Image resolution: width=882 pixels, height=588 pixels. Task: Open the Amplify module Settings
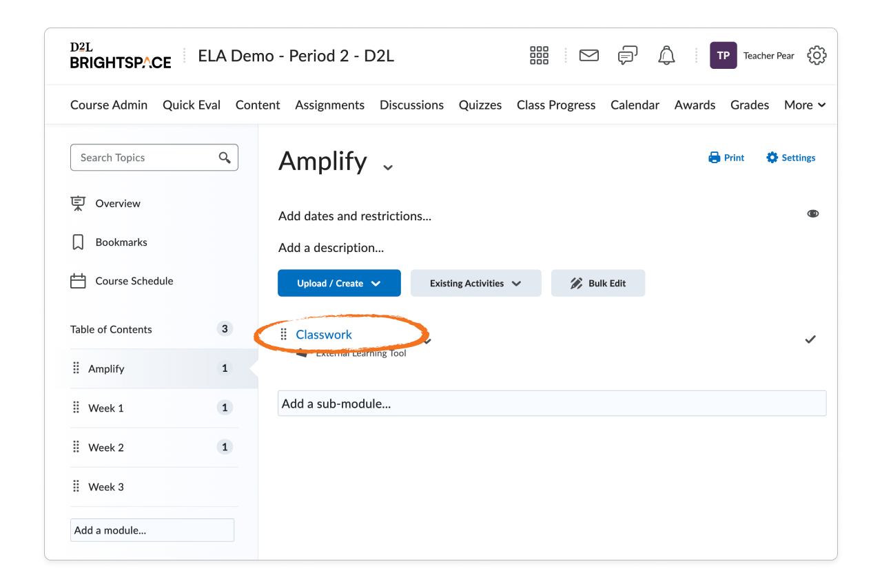coord(790,158)
